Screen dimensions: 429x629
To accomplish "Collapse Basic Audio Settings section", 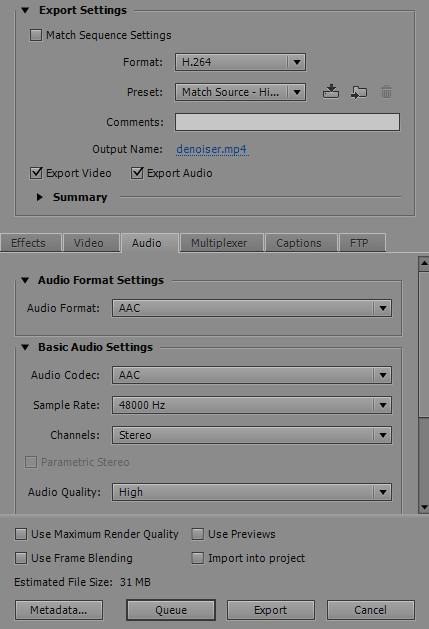I will (25, 347).
